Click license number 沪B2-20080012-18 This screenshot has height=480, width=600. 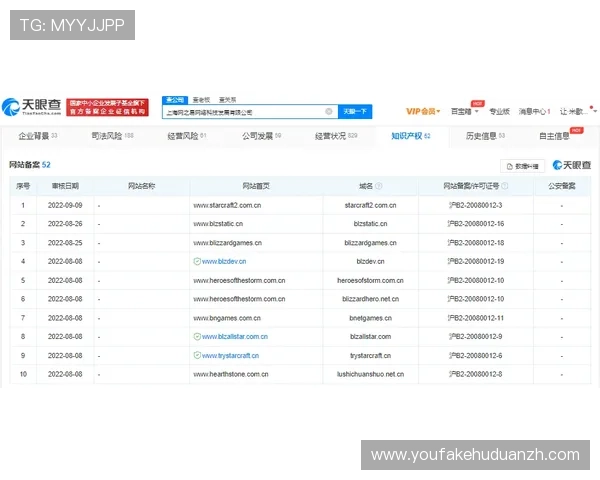(x=476, y=243)
